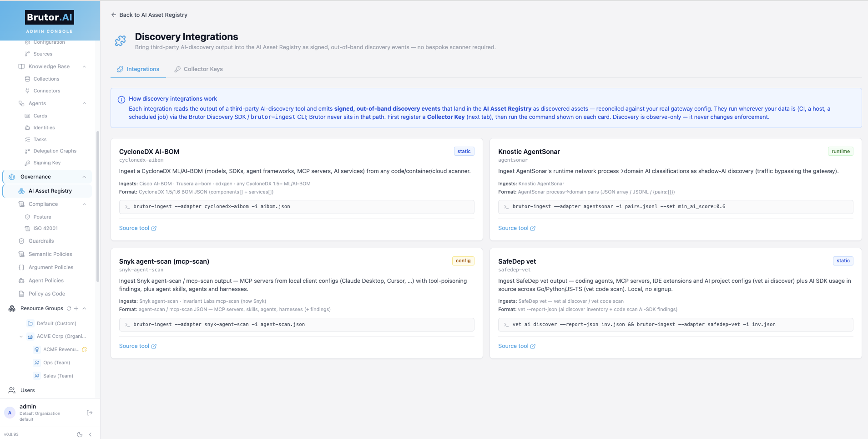Click the sidebar vertical scrollbar
The width and height of the screenshot is (868, 439).
click(97, 206)
